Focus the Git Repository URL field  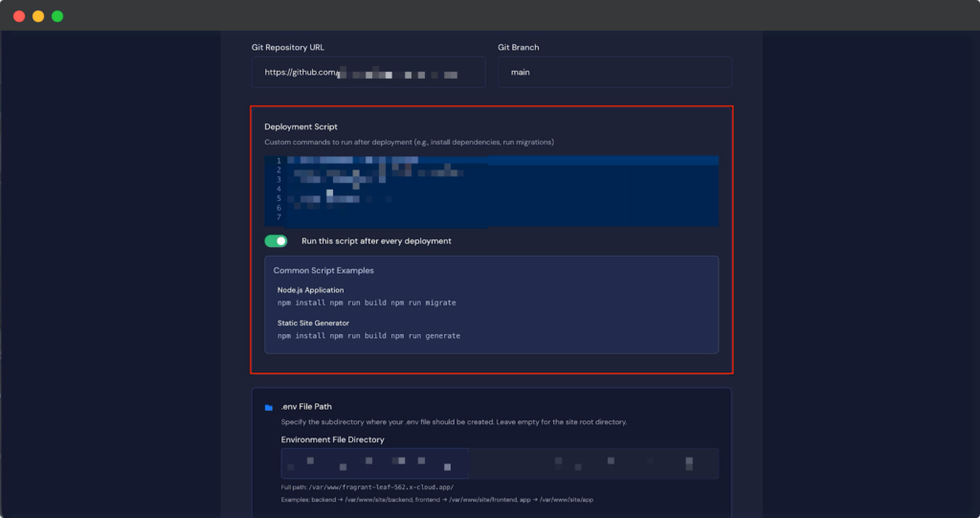click(368, 72)
